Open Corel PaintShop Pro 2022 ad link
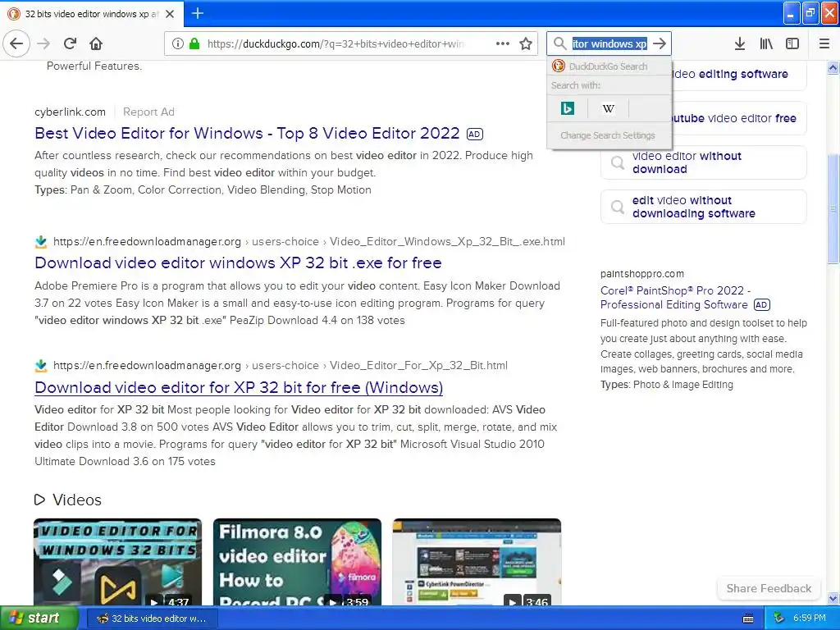The height and width of the screenshot is (630, 840). pyautogui.click(x=675, y=297)
